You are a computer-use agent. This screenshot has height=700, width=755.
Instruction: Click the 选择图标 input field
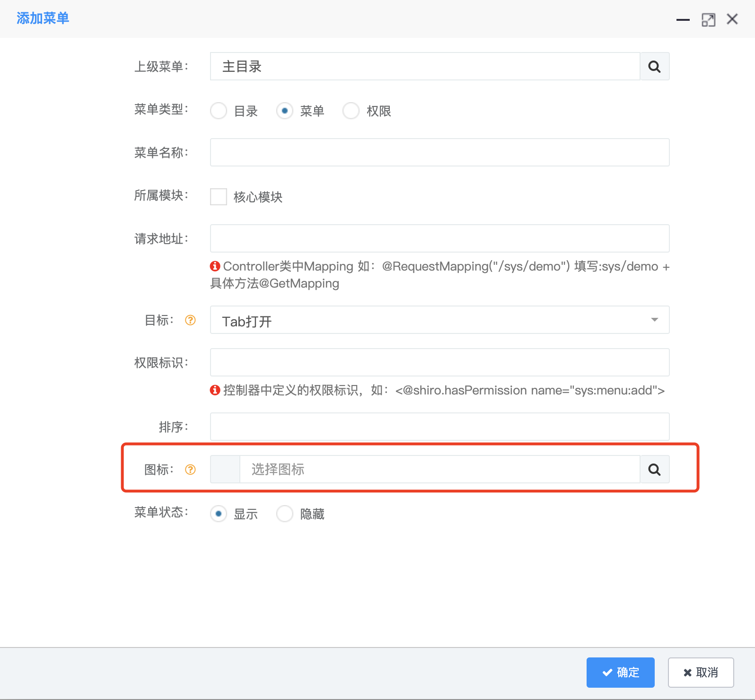pos(440,470)
